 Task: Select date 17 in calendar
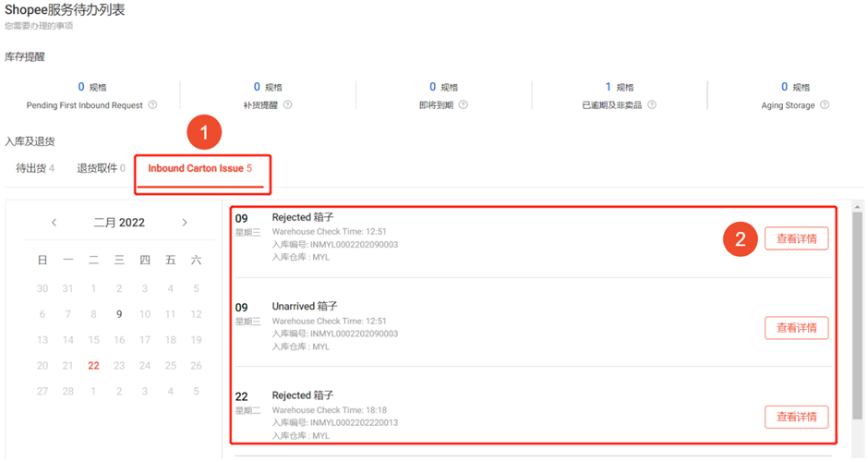tap(144, 340)
